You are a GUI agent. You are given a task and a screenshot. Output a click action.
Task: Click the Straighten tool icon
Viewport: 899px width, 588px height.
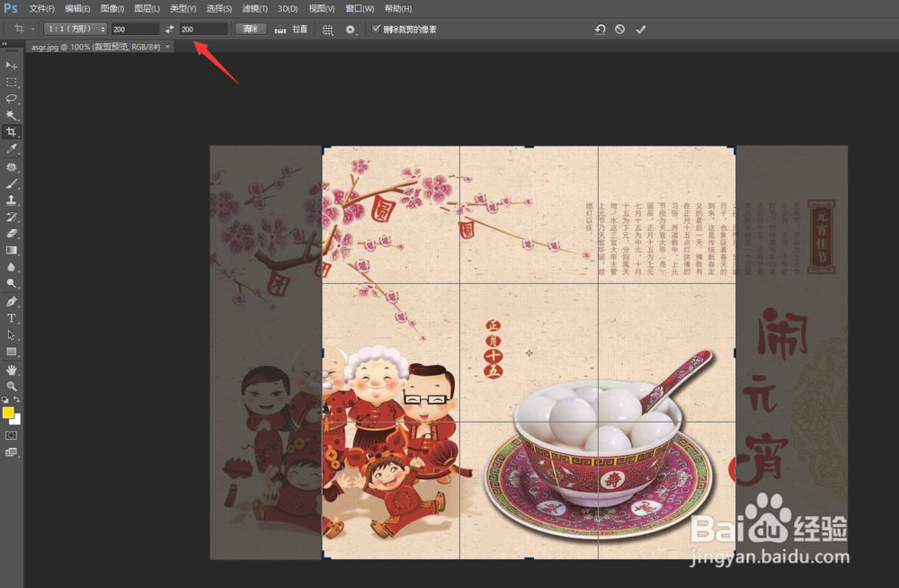tap(280, 30)
